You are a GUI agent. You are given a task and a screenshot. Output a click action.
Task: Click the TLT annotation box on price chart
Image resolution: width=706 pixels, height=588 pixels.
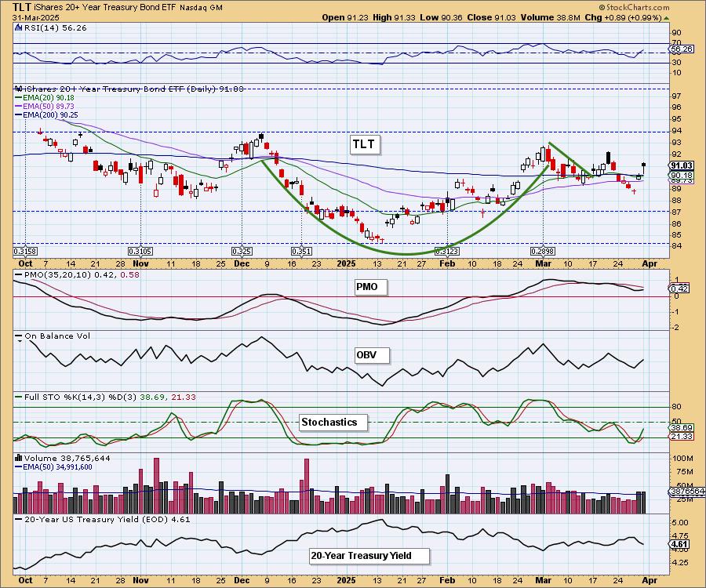click(x=364, y=144)
